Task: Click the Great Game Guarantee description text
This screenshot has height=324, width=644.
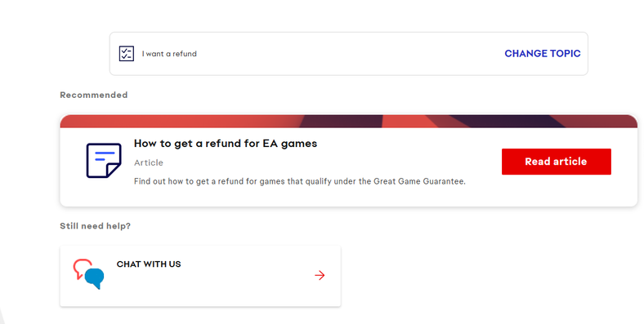Action: point(300,181)
